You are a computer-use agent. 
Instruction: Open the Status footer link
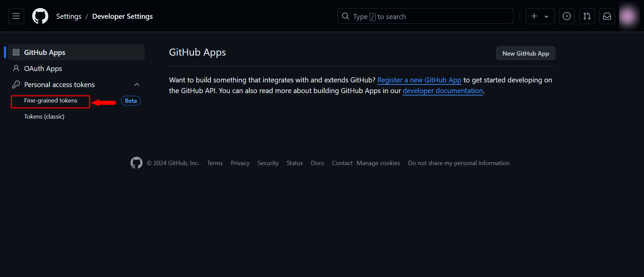point(295,163)
